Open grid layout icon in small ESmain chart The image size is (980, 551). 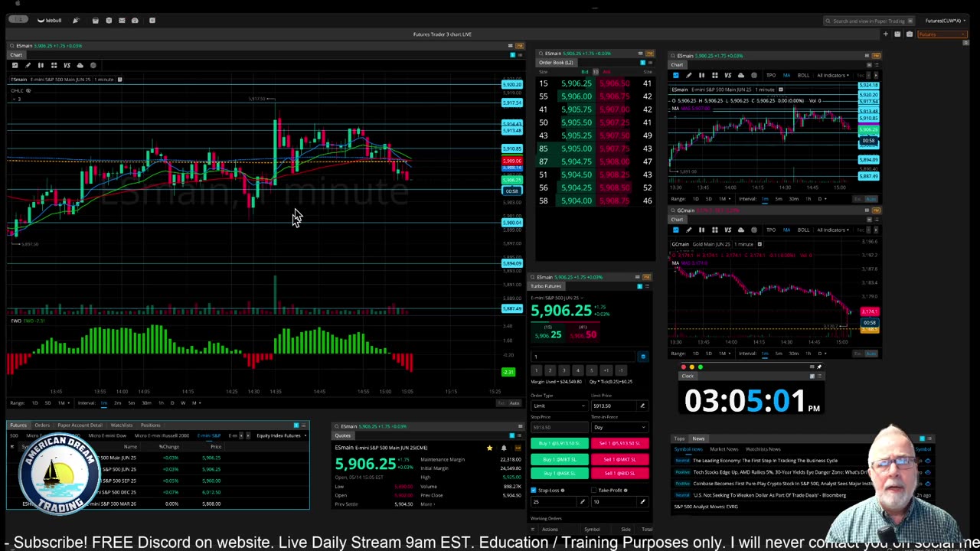coord(714,75)
